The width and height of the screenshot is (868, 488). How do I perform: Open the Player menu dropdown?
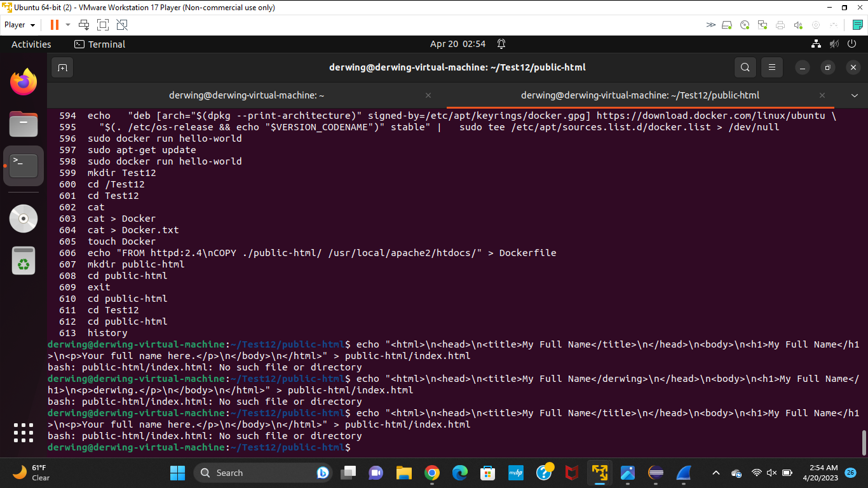[18, 25]
